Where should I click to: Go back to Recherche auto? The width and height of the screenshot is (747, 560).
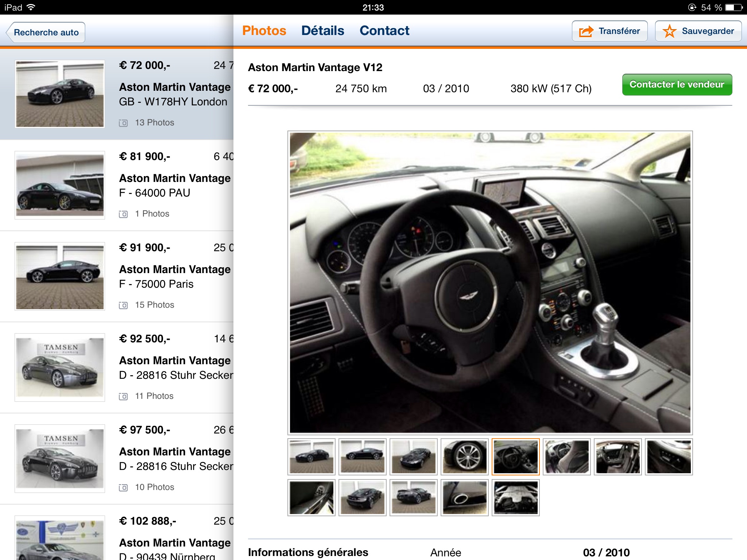tap(46, 32)
